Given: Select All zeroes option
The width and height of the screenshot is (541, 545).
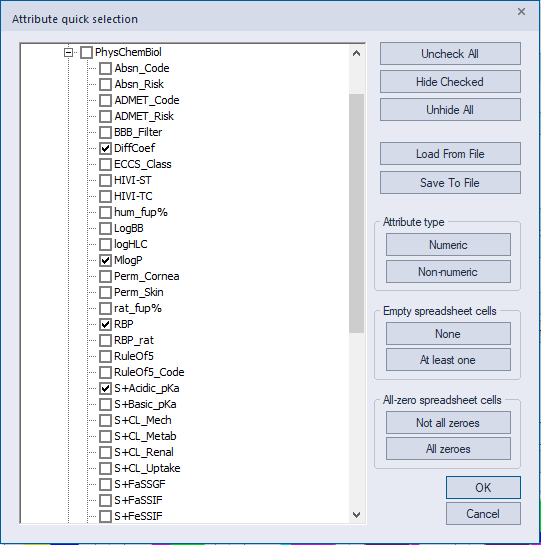Looking at the screenshot, I should pyautogui.click(x=448, y=449).
